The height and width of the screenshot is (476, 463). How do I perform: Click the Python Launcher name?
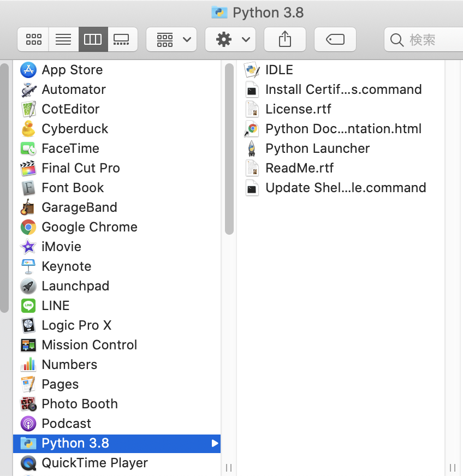(318, 148)
